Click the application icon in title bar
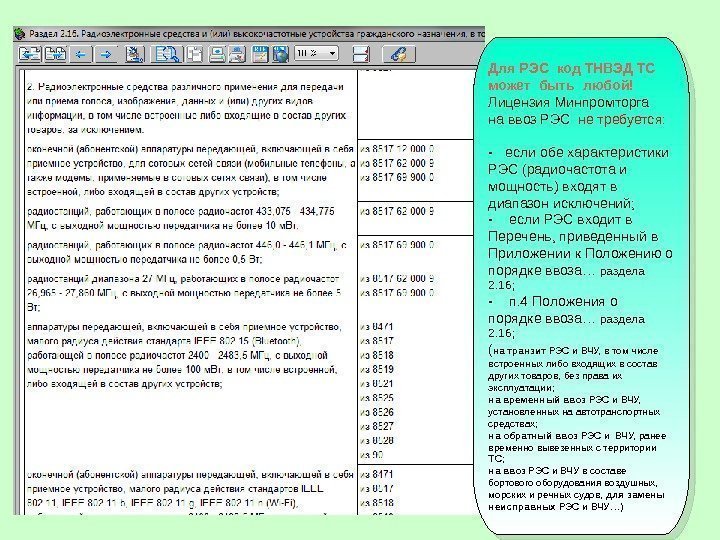 coord(19,34)
